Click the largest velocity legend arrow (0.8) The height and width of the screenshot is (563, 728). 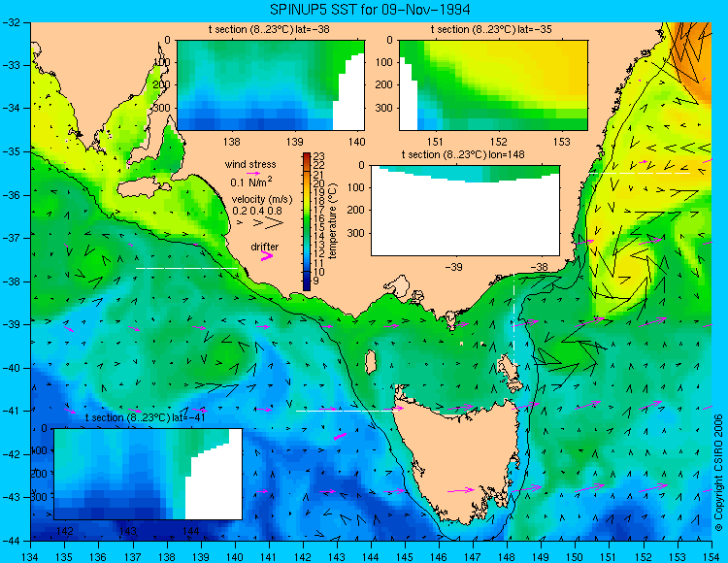click(x=275, y=223)
